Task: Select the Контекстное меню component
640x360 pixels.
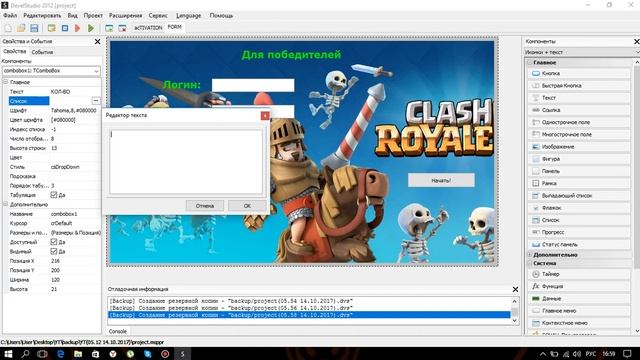Action: (x=580, y=323)
